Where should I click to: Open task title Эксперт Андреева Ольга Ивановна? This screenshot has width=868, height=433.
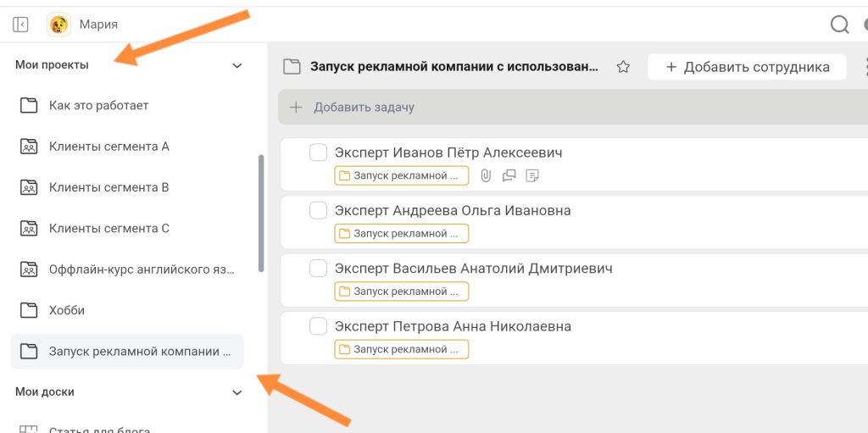click(x=453, y=210)
